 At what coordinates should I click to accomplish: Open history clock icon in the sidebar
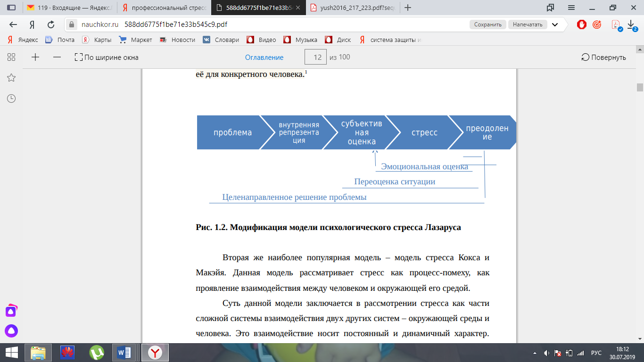[x=11, y=99]
